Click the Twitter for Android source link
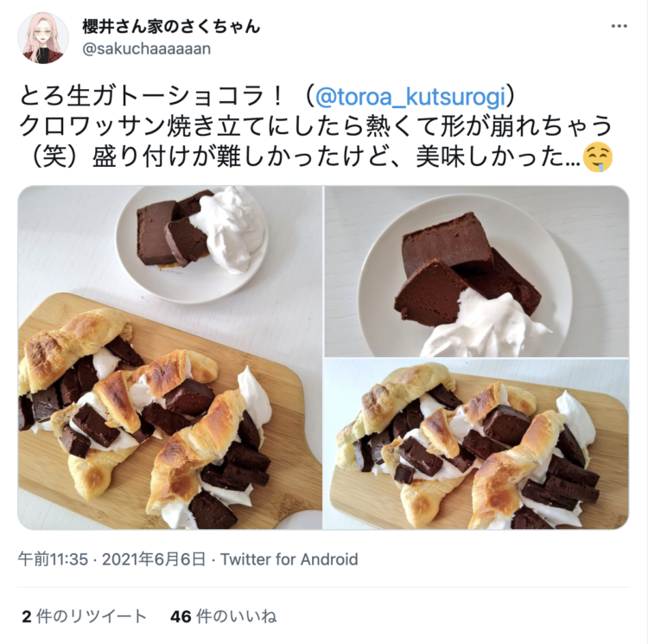 point(289,559)
